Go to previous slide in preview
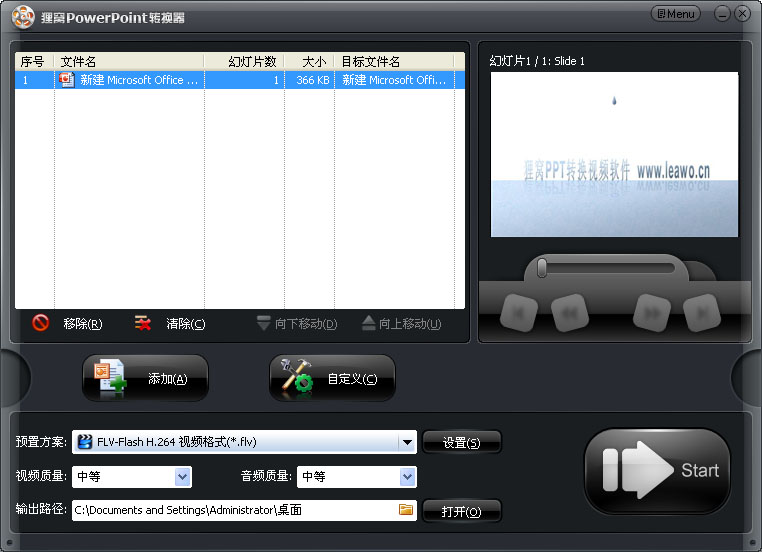Viewport: 762px width, 552px height. [570, 313]
